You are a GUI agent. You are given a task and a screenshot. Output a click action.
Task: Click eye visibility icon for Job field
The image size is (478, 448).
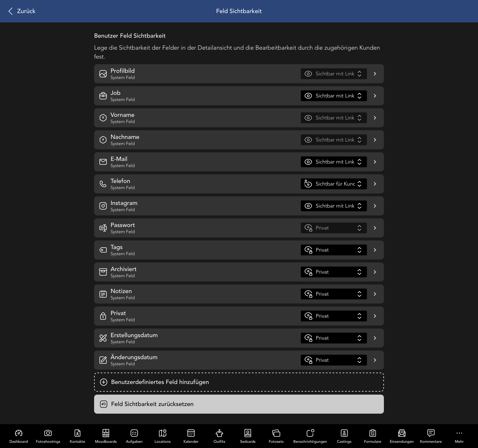click(x=308, y=96)
